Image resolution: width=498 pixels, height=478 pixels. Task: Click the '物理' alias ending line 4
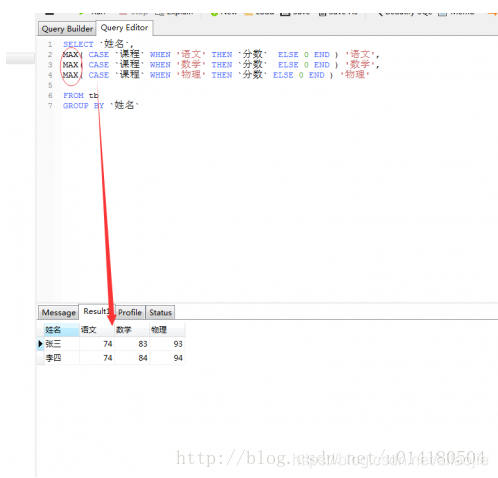pyautogui.click(x=355, y=75)
